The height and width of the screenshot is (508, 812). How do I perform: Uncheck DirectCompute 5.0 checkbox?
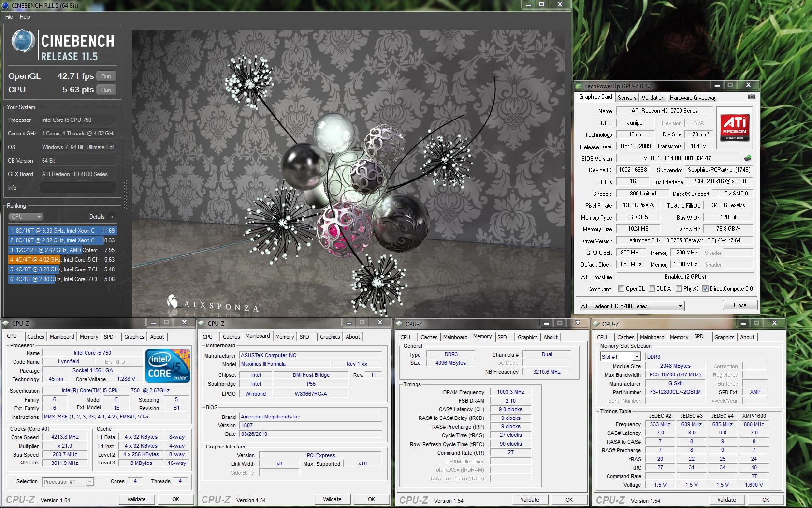[x=706, y=289]
